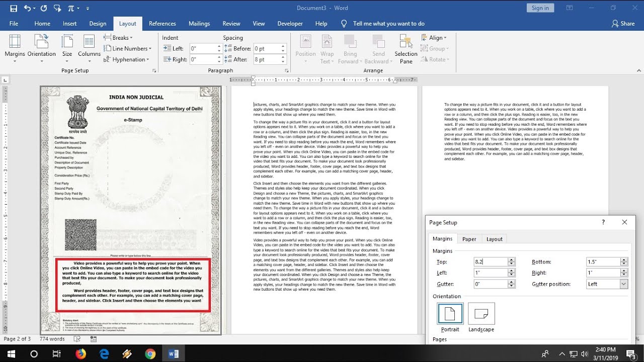This screenshot has width=644, height=362.
Task: Click the Top margin field in Page Setup
Action: pyautogui.click(x=491, y=262)
